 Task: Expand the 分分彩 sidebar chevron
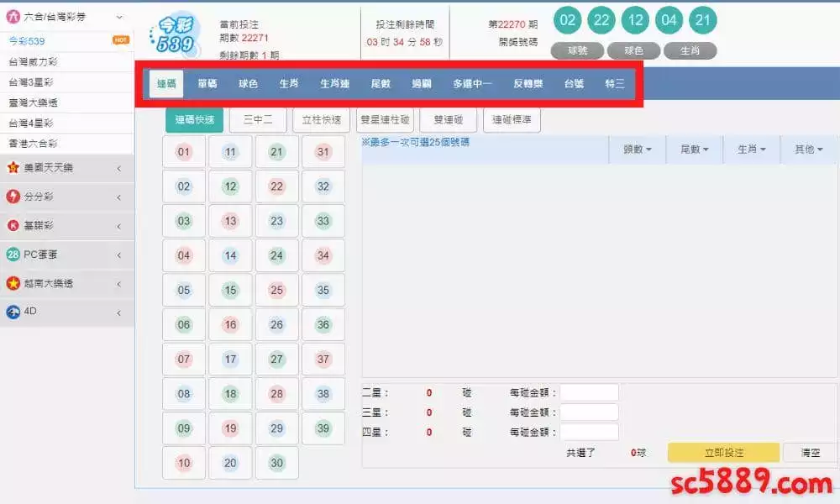(x=119, y=197)
